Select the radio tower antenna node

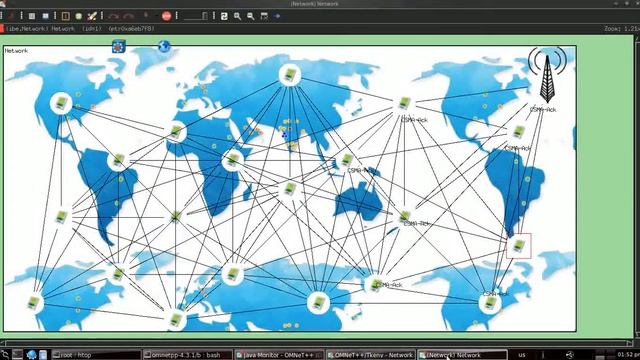point(547,75)
